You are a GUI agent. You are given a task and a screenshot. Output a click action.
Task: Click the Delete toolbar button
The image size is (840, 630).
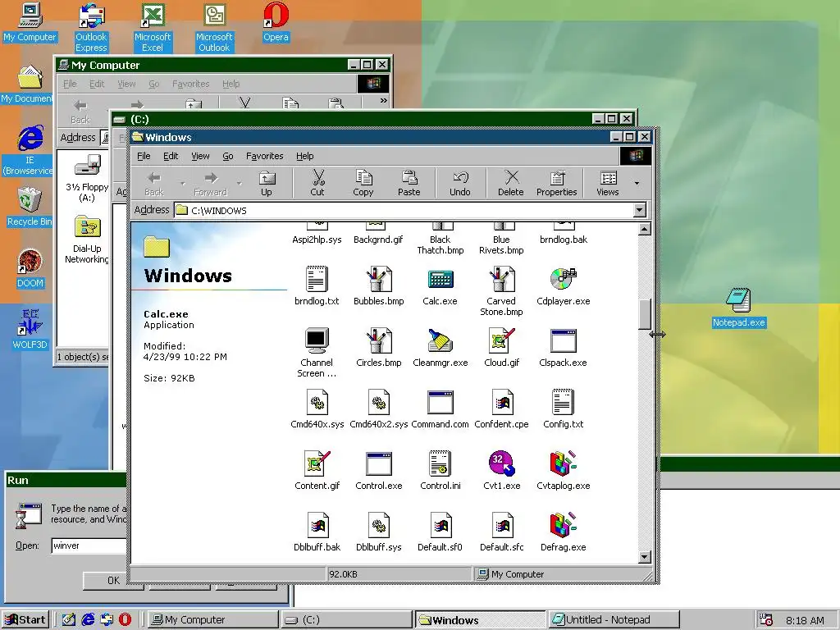click(x=510, y=184)
